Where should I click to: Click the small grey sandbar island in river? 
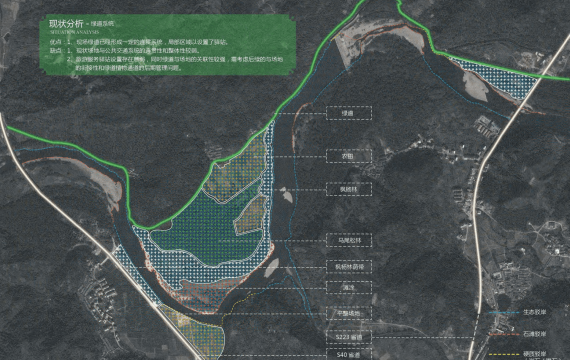[x=287, y=196]
